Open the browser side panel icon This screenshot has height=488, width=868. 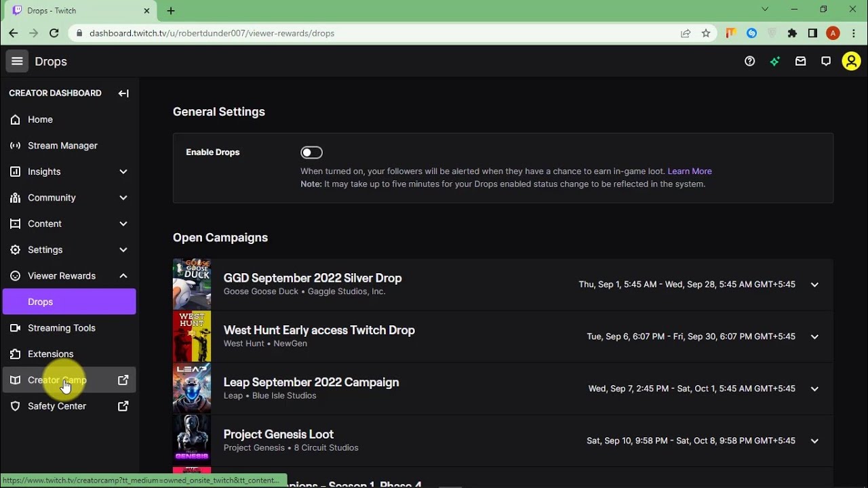[x=812, y=33]
